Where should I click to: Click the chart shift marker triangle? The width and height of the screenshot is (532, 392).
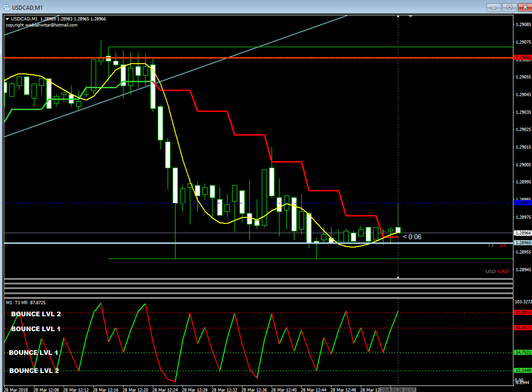(410, 16)
